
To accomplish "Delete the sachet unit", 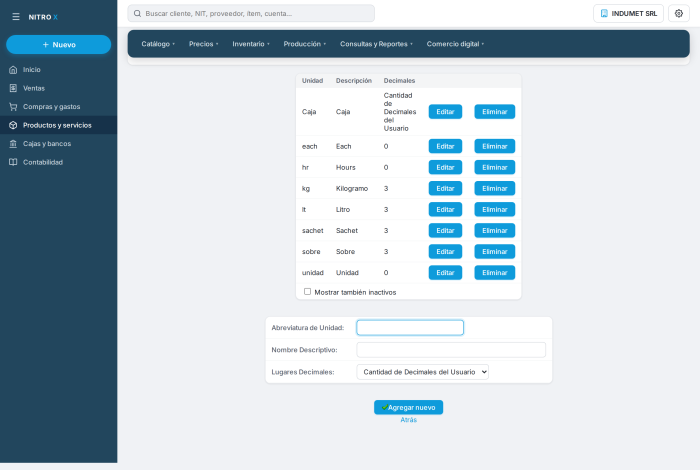I will point(495,230).
